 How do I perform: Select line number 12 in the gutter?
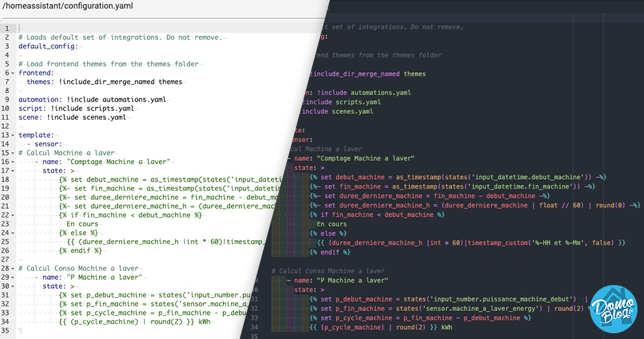pos(5,126)
